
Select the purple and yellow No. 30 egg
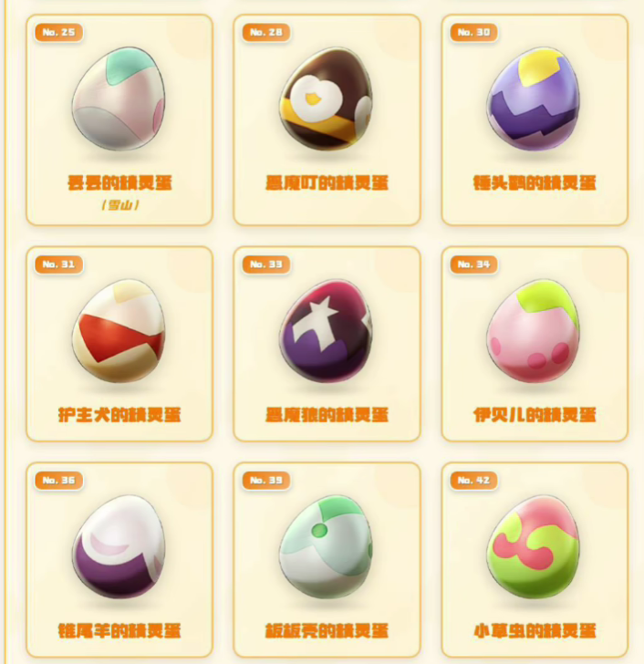coord(534,99)
